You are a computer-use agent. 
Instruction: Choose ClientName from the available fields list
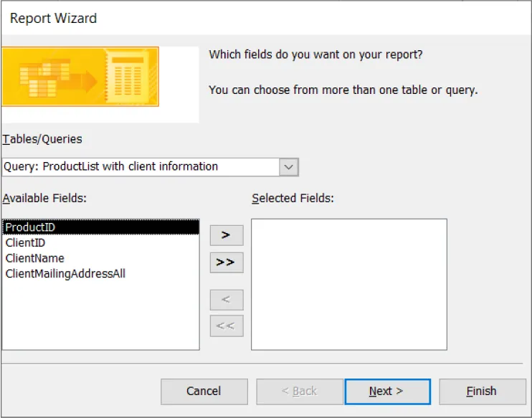coord(34,258)
